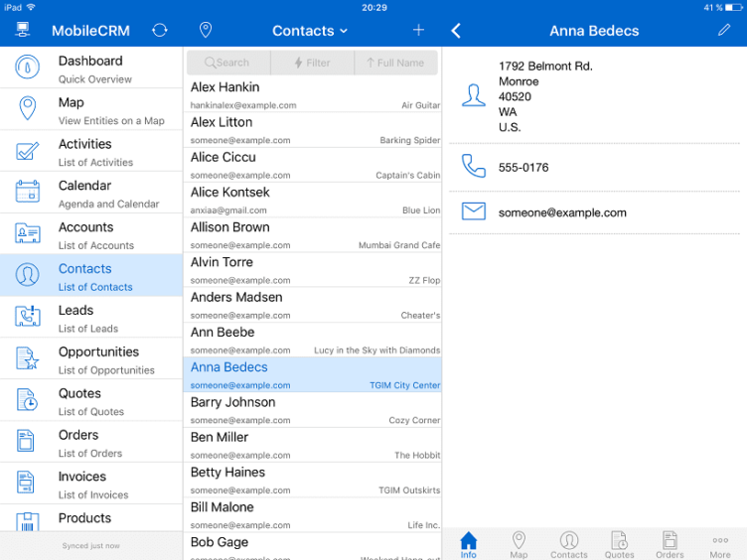The height and width of the screenshot is (560, 747).
Task: Go back using the left chevron
Action: [x=456, y=31]
